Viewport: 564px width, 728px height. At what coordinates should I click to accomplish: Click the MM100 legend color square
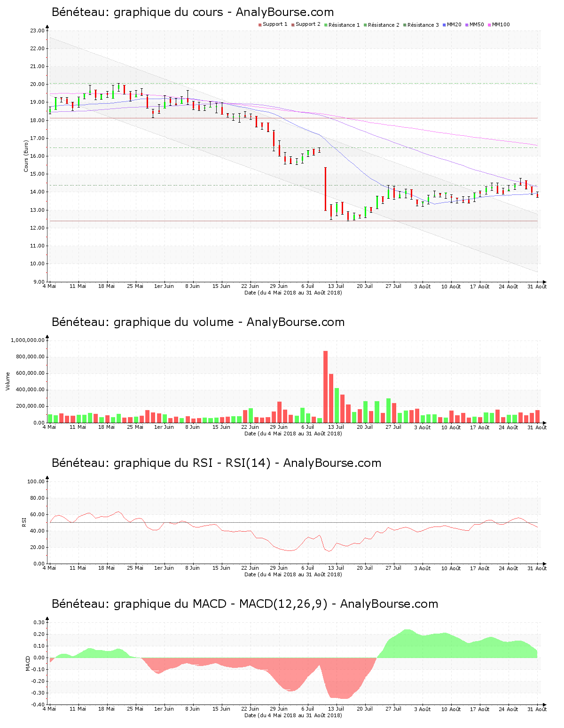(x=489, y=25)
